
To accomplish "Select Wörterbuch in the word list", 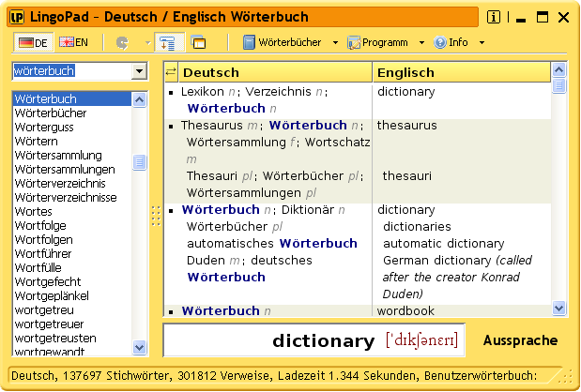I will [x=72, y=98].
